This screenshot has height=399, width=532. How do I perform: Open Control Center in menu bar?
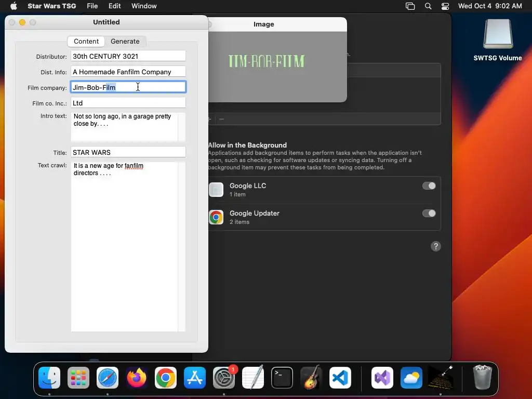point(445,6)
